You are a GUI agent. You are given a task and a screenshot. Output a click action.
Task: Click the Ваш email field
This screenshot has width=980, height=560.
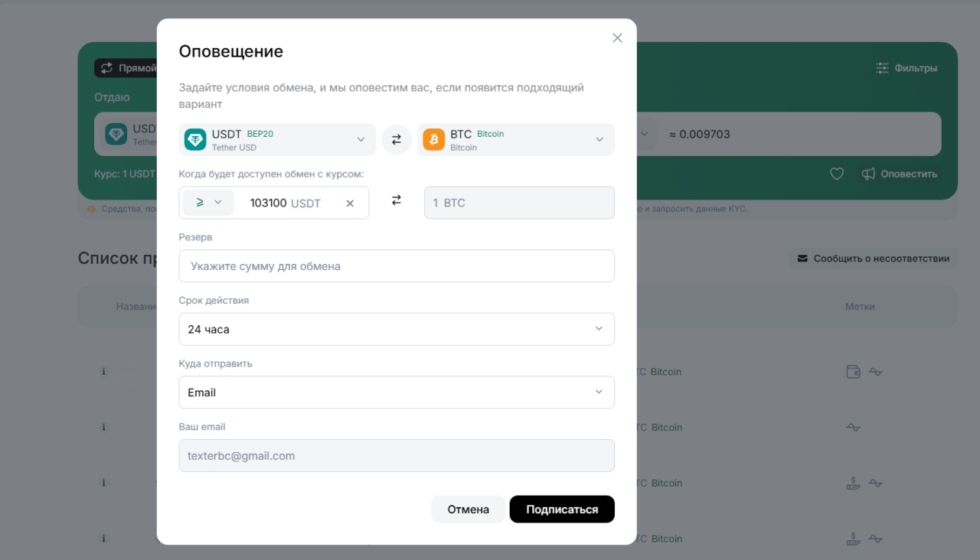coord(396,456)
